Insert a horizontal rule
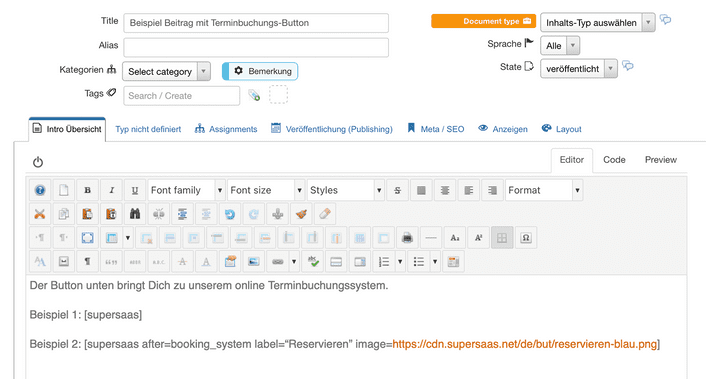Image resolution: width=706 pixels, height=379 pixels. tap(431, 238)
